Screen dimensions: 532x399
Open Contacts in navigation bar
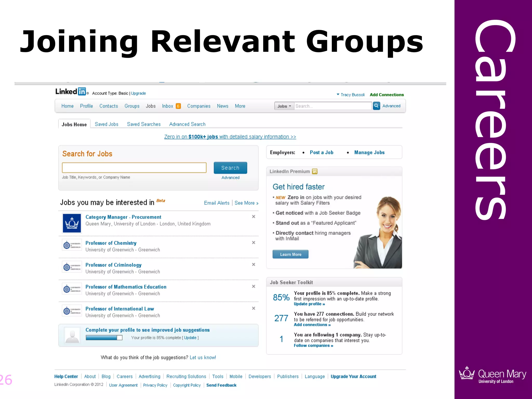(x=109, y=106)
